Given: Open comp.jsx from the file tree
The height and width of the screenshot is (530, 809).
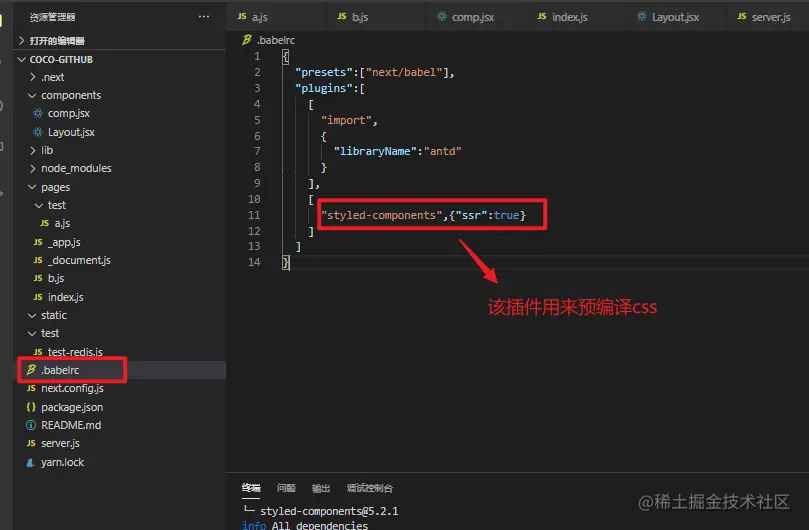Looking at the screenshot, I should coord(69,113).
